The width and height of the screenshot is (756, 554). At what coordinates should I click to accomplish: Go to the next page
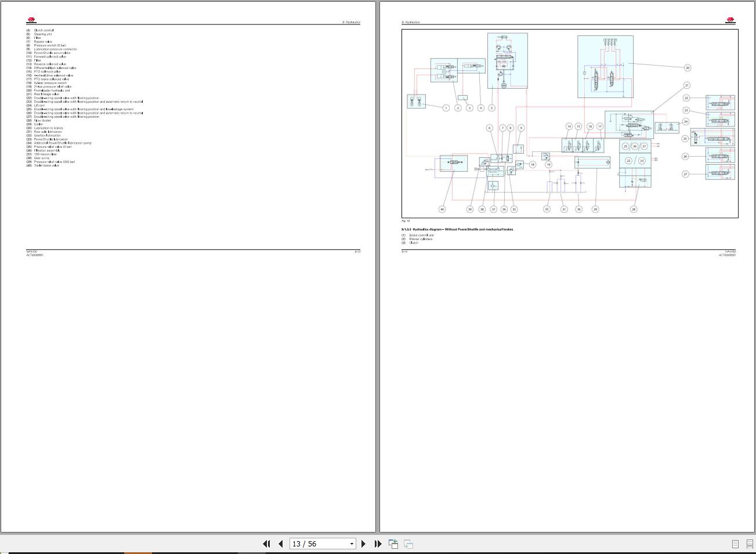(x=363, y=544)
